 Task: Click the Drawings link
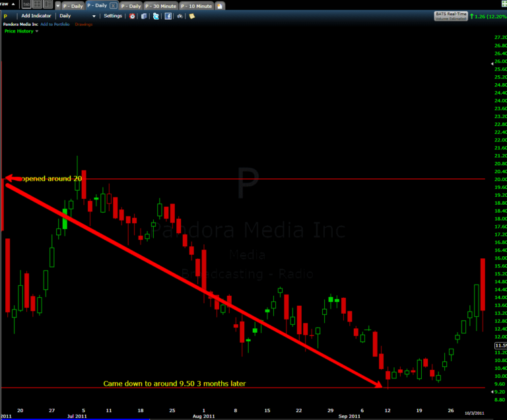coord(83,24)
